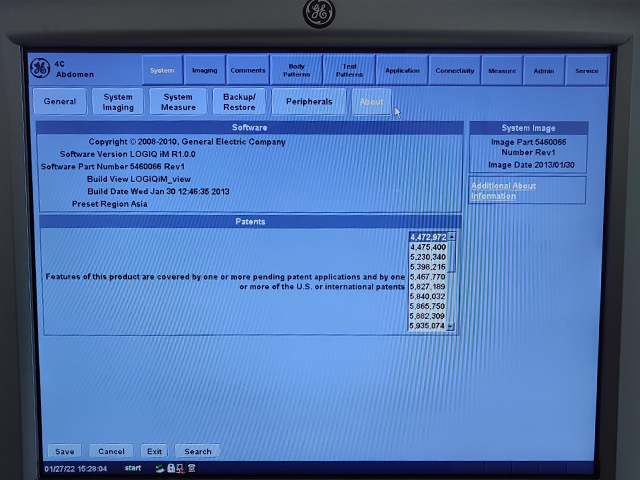
Task: Switch to the Application tab
Action: (402, 70)
